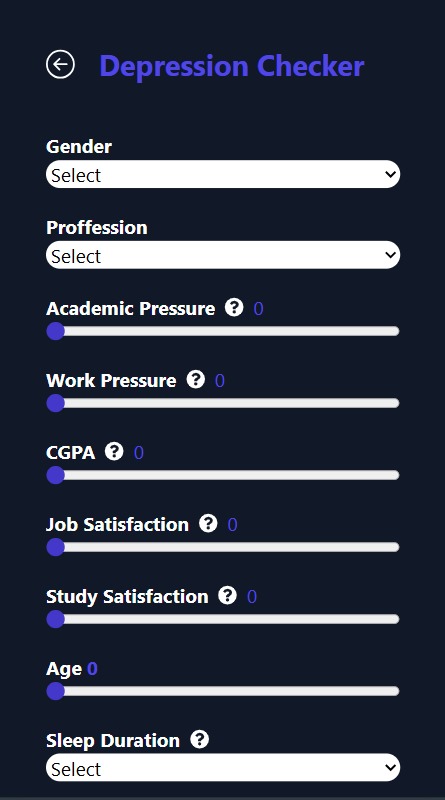The width and height of the screenshot is (445, 800).
Task: Click the Sleep Duration help icon
Action: (x=200, y=739)
